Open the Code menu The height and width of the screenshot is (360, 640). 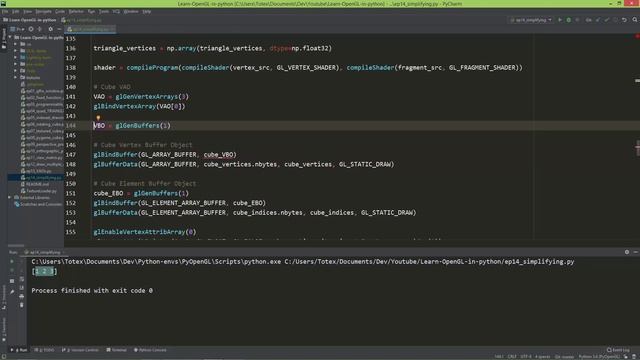[60, 11]
